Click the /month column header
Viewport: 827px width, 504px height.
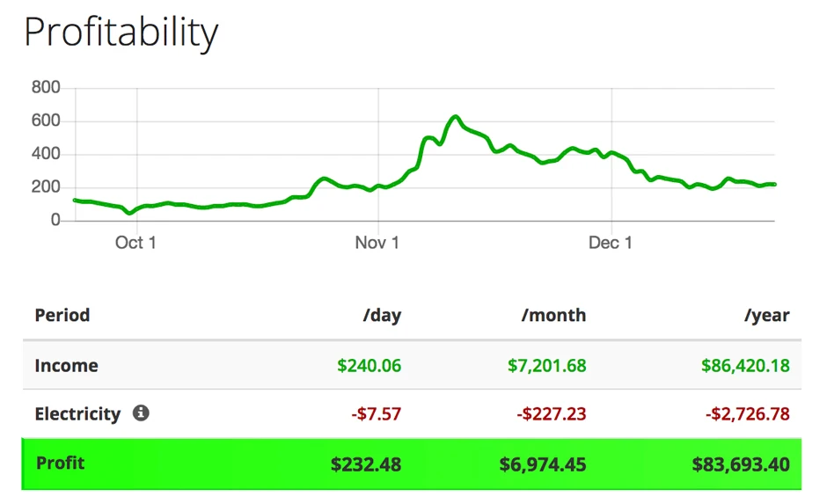coord(553,315)
